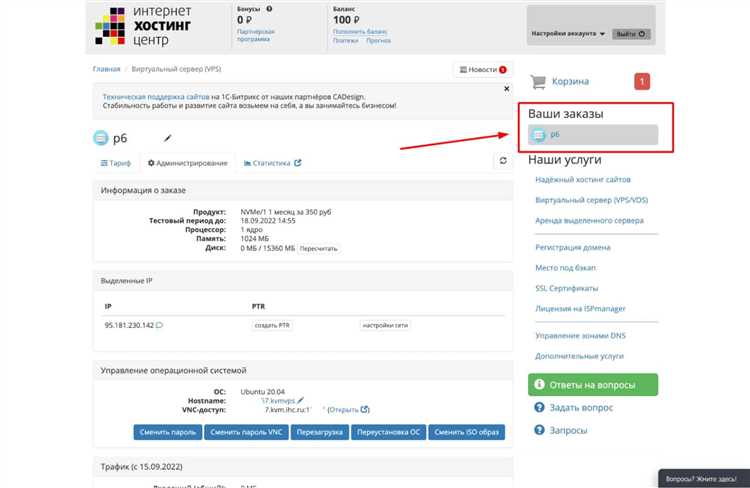Click Переустановка ОС button
The width and height of the screenshot is (750, 488).
click(388, 432)
